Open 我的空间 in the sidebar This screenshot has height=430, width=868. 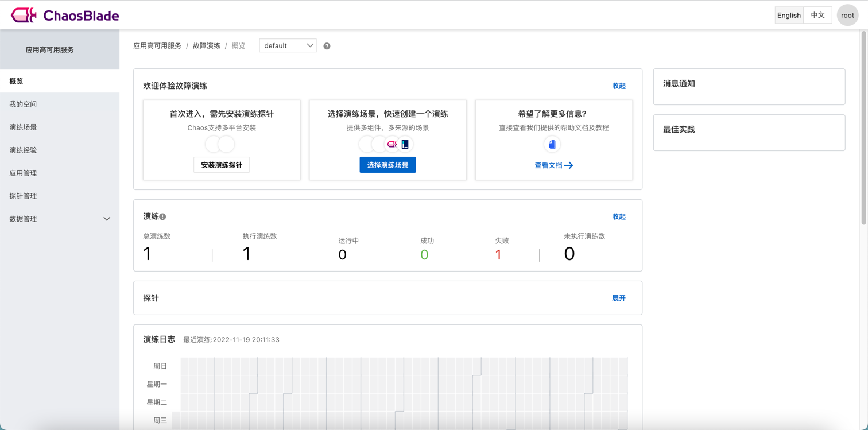click(60, 104)
